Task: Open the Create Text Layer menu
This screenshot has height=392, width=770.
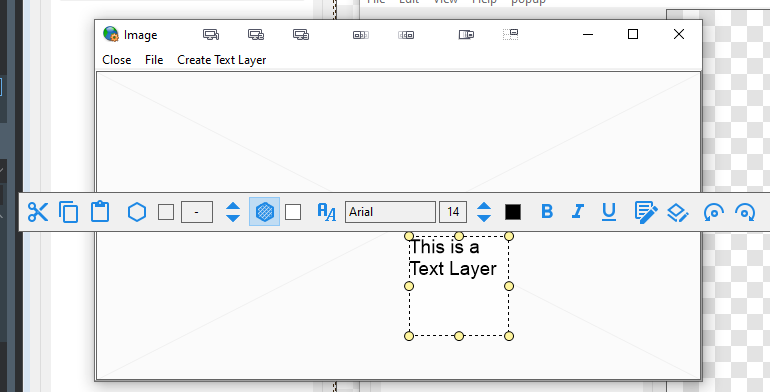Action: coord(221,60)
